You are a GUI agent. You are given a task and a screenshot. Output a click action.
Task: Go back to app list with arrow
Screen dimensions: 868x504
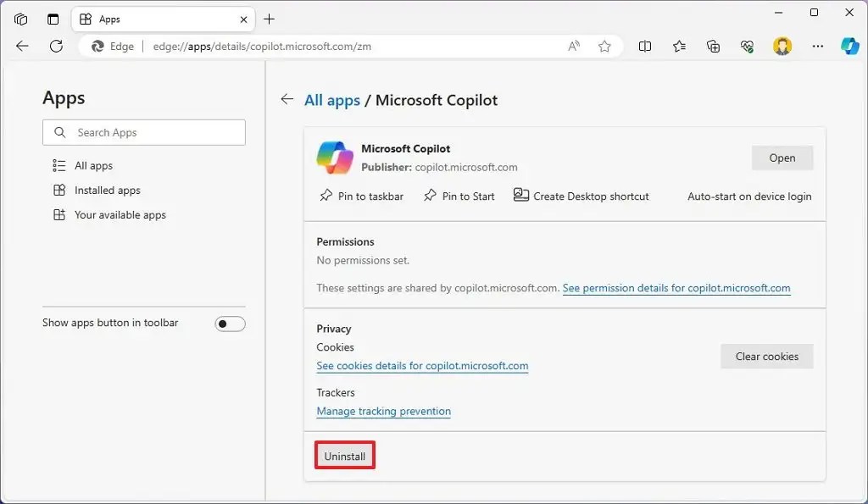tap(287, 100)
